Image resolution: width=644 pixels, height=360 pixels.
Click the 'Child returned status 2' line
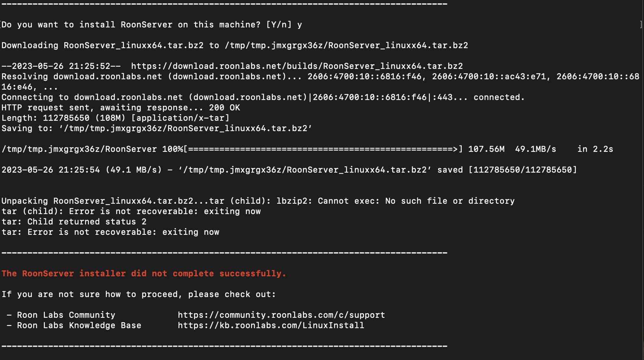tap(74, 222)
